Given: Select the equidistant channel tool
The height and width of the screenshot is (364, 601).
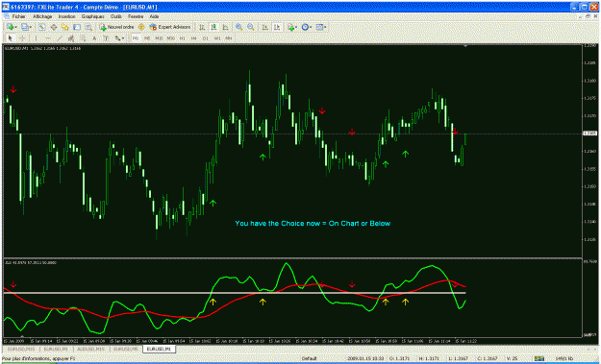Looking at the screenshot, I should coord(71,38).
